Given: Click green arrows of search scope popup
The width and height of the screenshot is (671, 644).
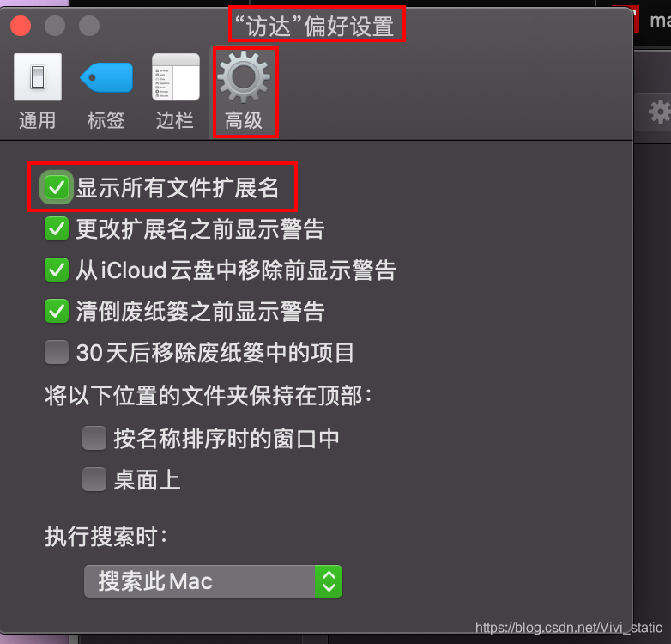Looking at the screenshot, I should click(x=329, y=581).
